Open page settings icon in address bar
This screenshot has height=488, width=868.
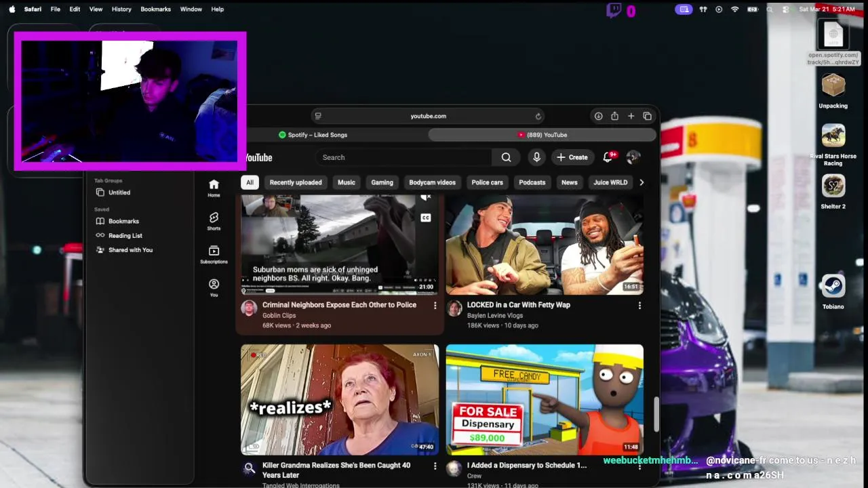coord(318,116)
